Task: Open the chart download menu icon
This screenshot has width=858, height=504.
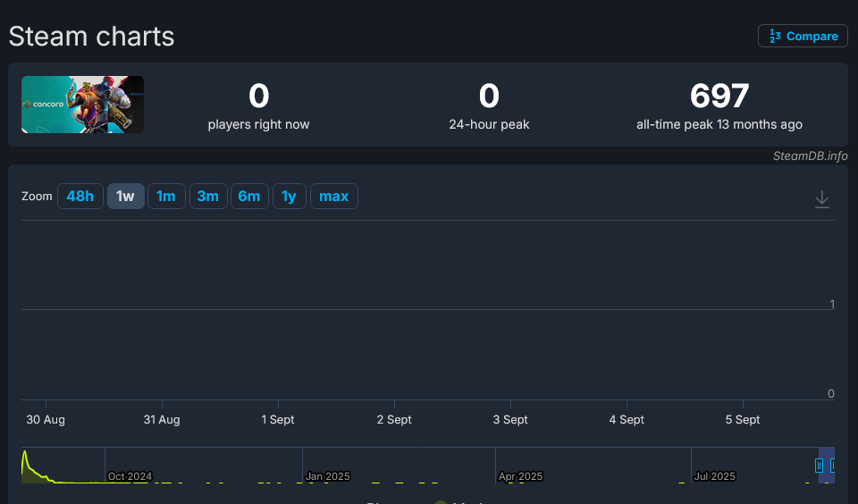Action: (822, 199)
